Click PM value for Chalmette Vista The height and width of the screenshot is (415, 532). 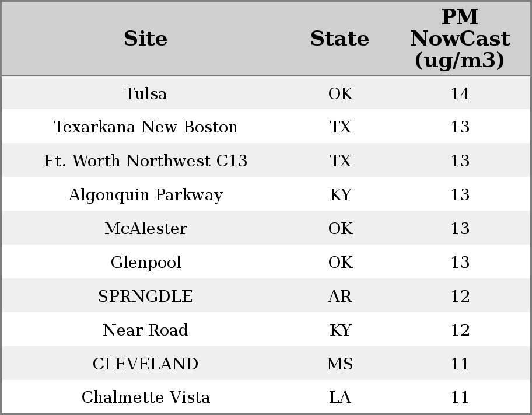460,397
